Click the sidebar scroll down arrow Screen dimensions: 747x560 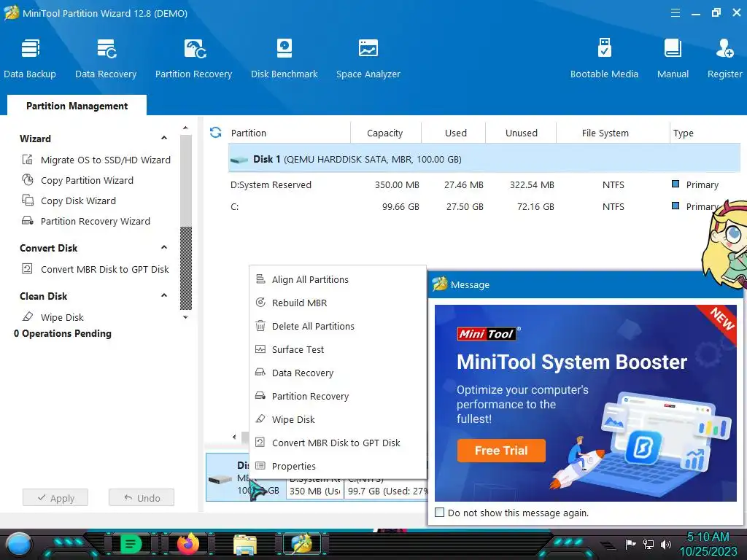(185, 317)
